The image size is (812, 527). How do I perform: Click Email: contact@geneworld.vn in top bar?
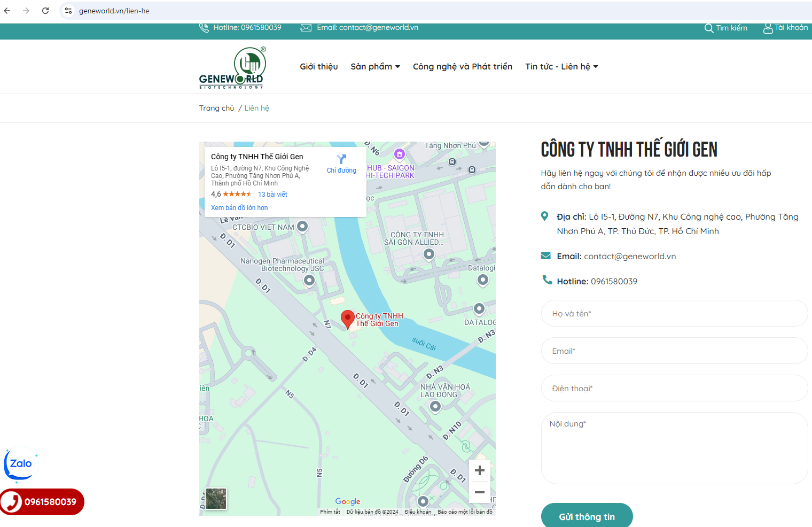(x=368, y=28)
